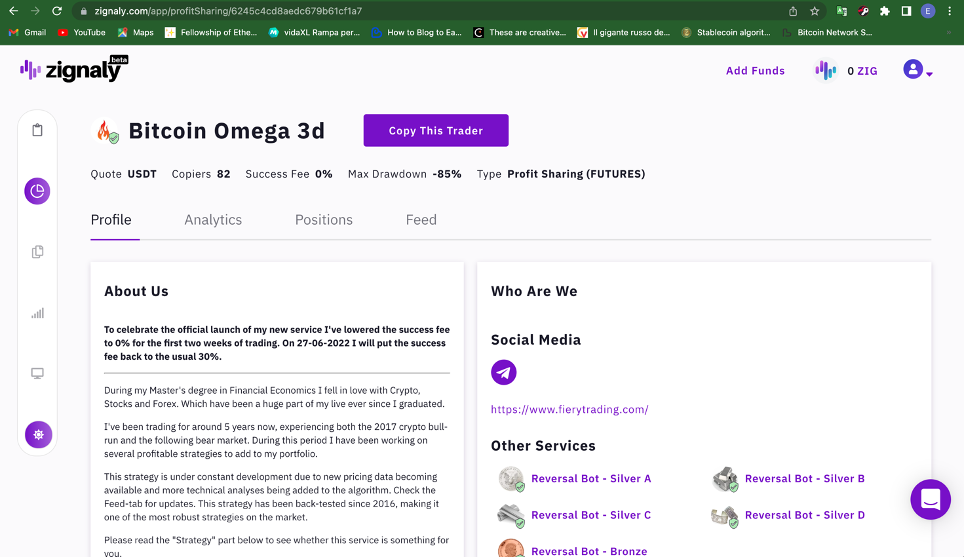
Task: Open the monitor screen sidebar icon
Action: 38,374
